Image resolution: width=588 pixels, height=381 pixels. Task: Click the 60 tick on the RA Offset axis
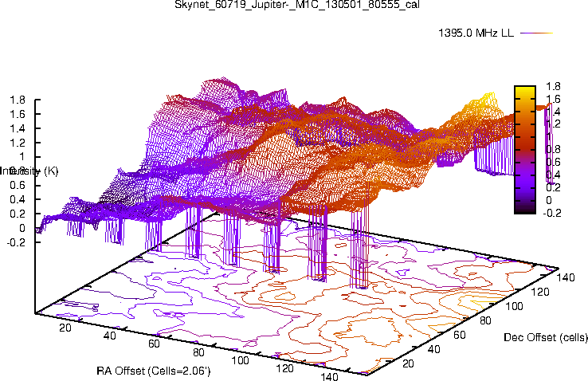pyautogui.click(x=154, y=344)
